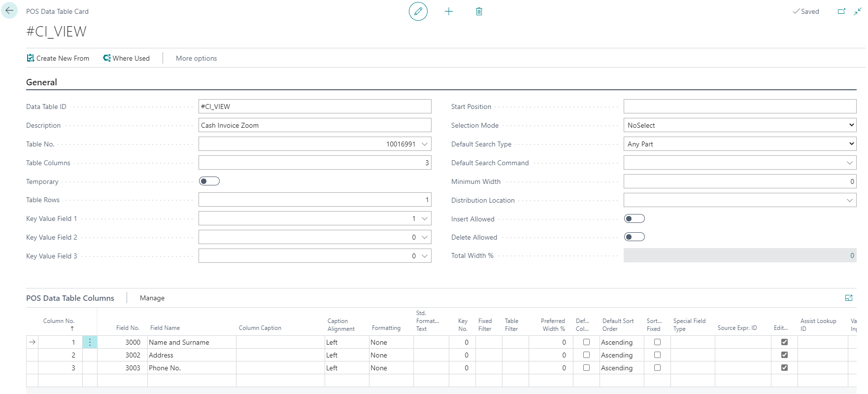Click the plus icon to add new
The width and height of the screenshot is (868, 394).
(x=448, y=11)
